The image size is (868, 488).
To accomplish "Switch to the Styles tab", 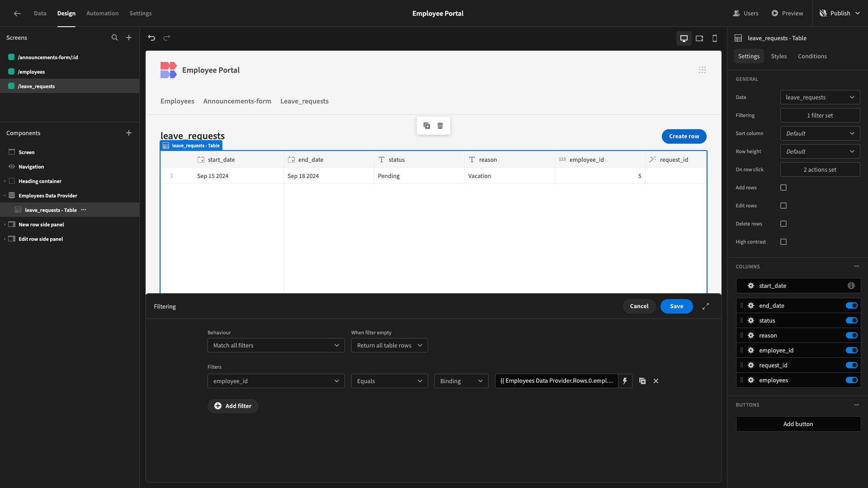I will pos(779,56).
